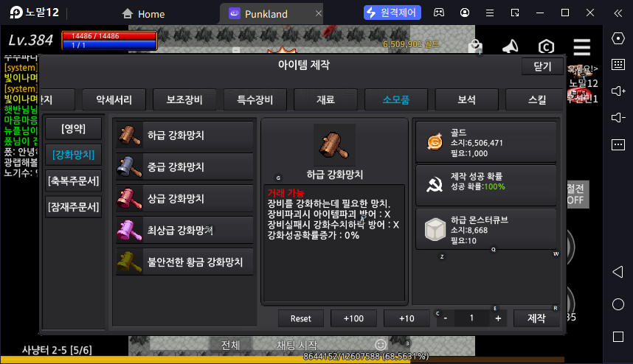Select the 최상급 강화망치 pink hammer icon
633x364 pixels.
pyautogui.click(x=129, y=230)
